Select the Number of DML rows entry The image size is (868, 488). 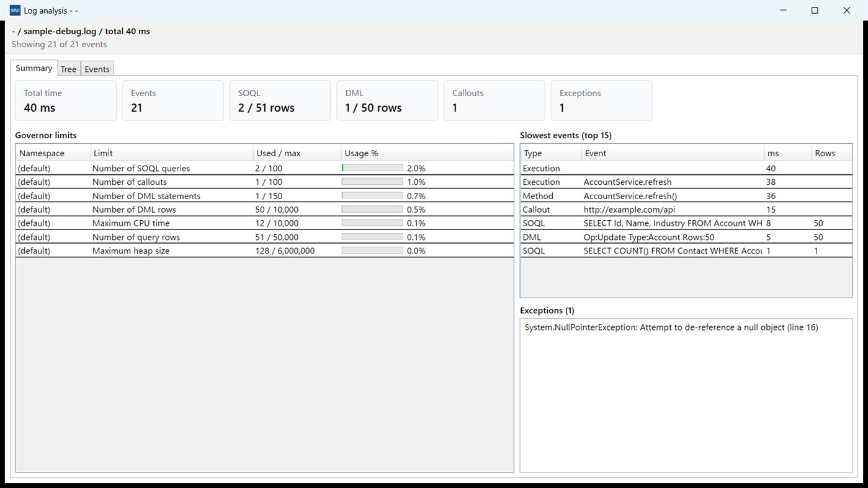(265, 210)
